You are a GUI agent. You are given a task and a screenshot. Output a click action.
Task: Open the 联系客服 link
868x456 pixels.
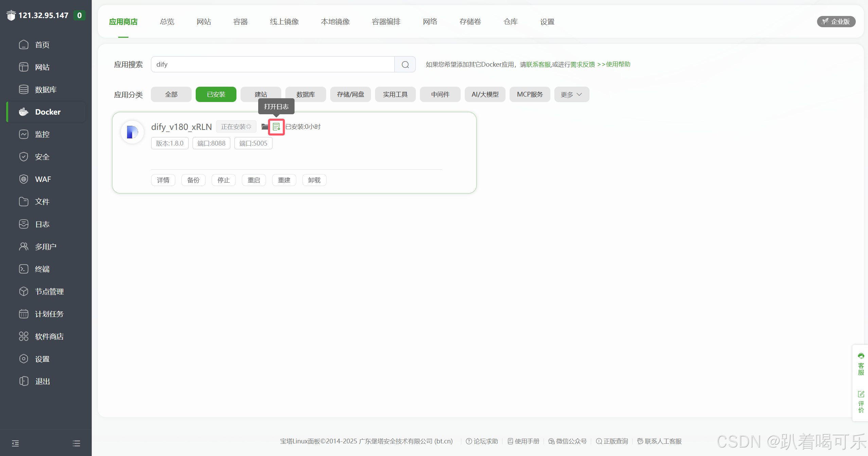(538, 64)
